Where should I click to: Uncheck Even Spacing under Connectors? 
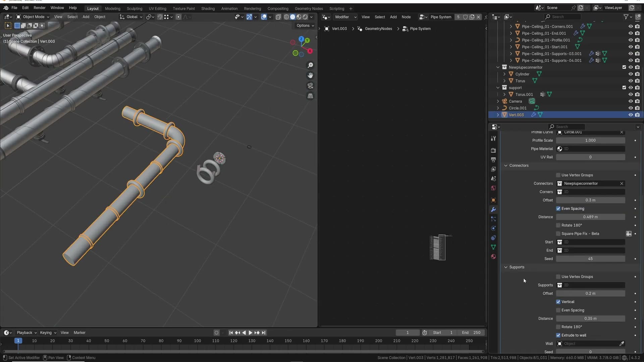[558, 208]
